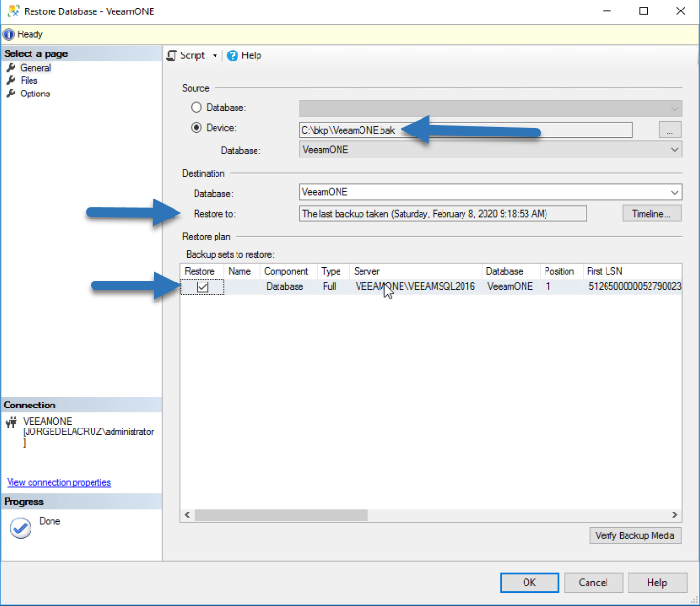Open the Files page
The width and height of the screenshot is (700, 606).
(29, 80)
